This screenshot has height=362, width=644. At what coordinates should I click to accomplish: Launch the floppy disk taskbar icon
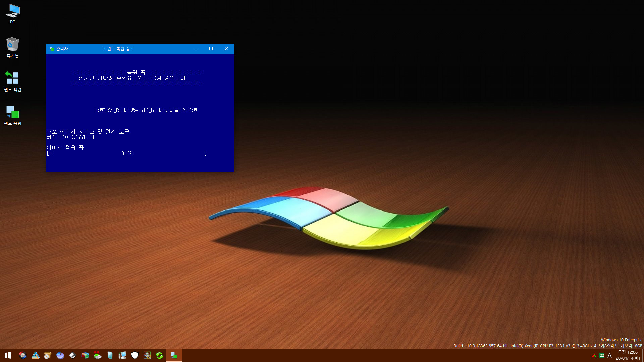tap(73, 355)
